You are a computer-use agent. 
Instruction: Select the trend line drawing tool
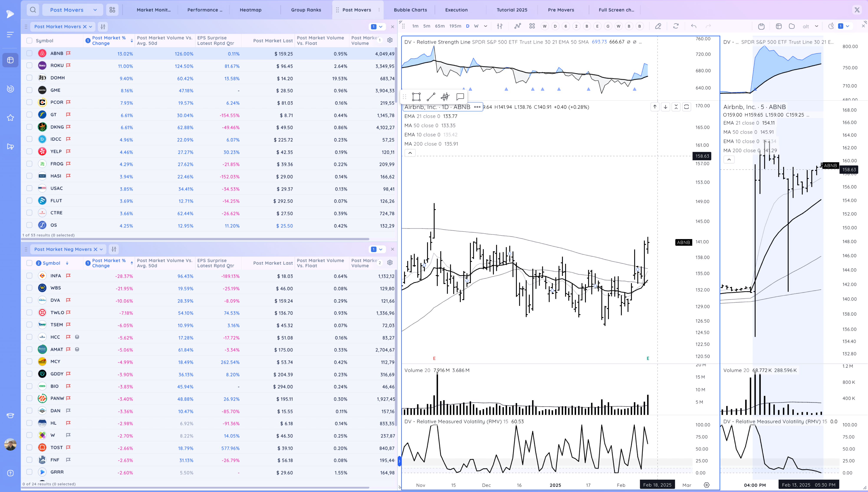click(x=431, y=97)
